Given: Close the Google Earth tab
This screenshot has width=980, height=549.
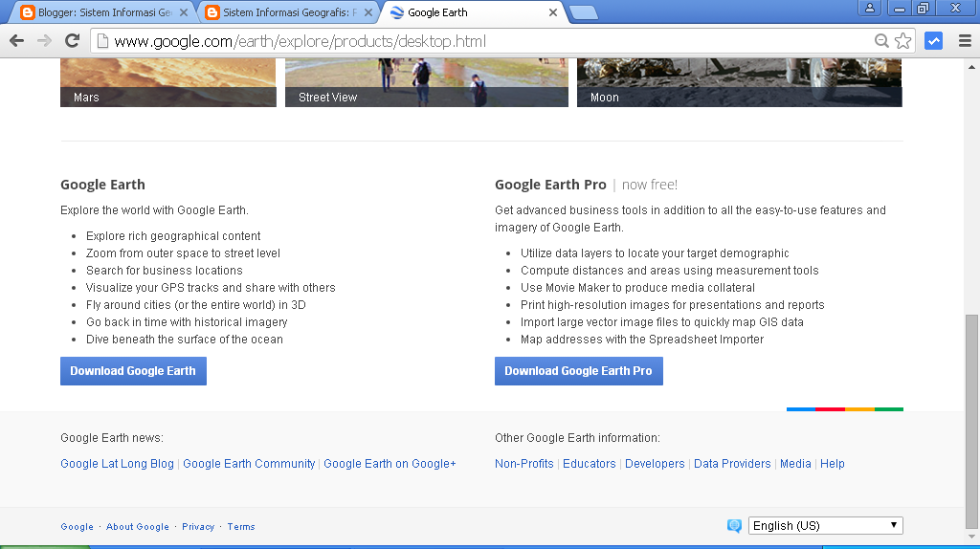Looking at the screenshot, I should (552, 12).
